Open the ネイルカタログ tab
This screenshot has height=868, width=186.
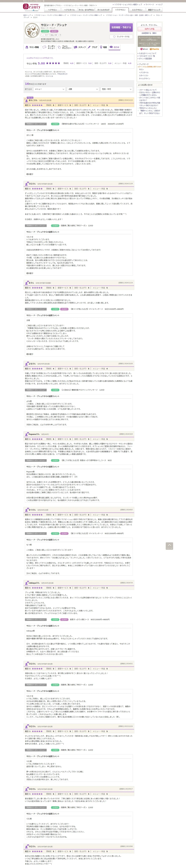coord(103,10)
